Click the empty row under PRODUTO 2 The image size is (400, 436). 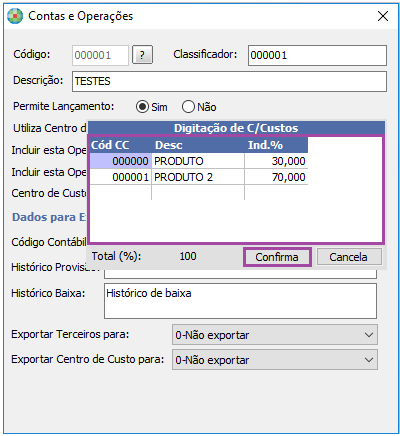tap(199, 192)
